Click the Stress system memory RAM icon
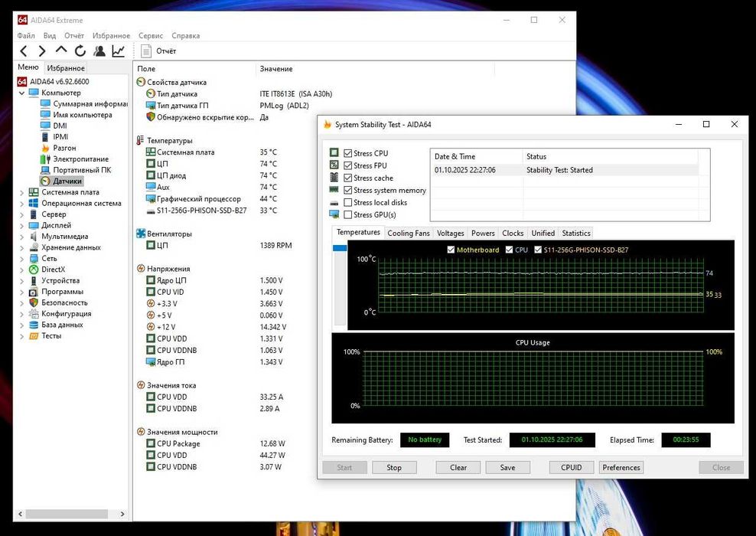The width and height of the screenshot is (756, 536). click(334, 190)
